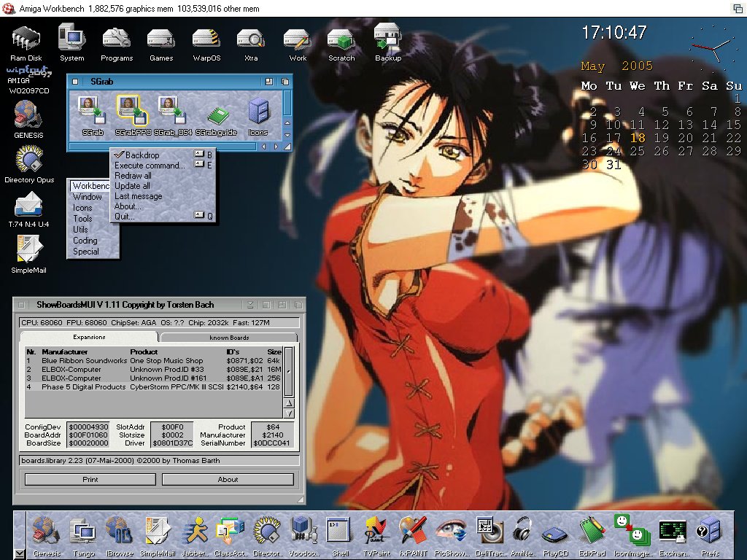Launch SimpleMail from the desktop
Screen dimensions: 747x560
tap(28, 254)
